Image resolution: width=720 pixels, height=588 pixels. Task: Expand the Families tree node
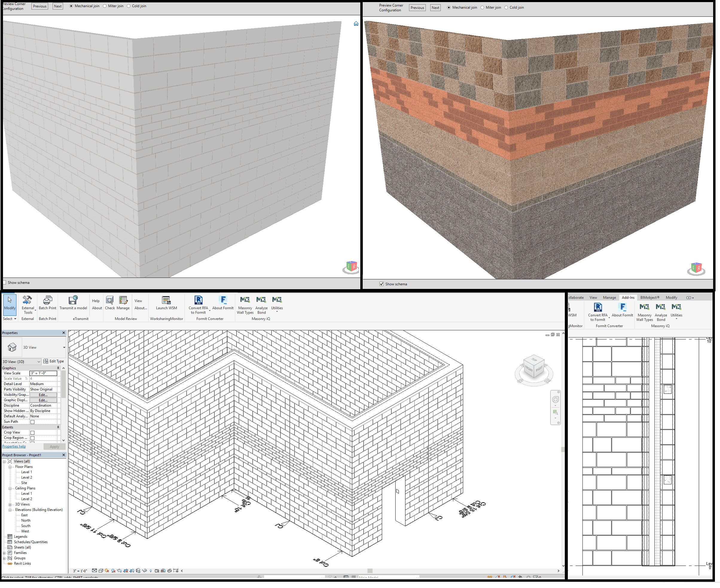(x=4, y=553)
